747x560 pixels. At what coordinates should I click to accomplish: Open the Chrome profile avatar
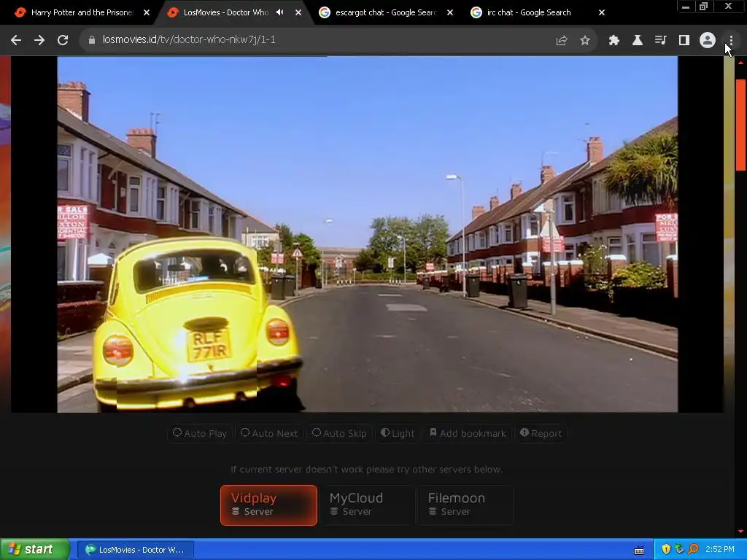click(x=708, y=41)
